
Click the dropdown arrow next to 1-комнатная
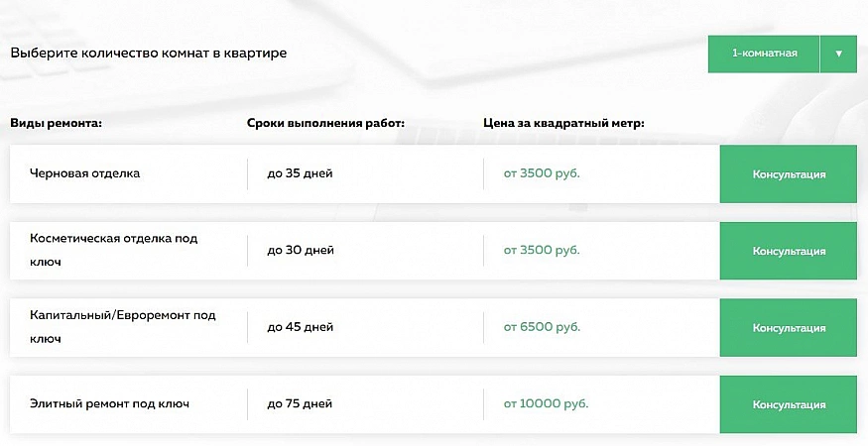pyautogui.click(x=838, y=54)
